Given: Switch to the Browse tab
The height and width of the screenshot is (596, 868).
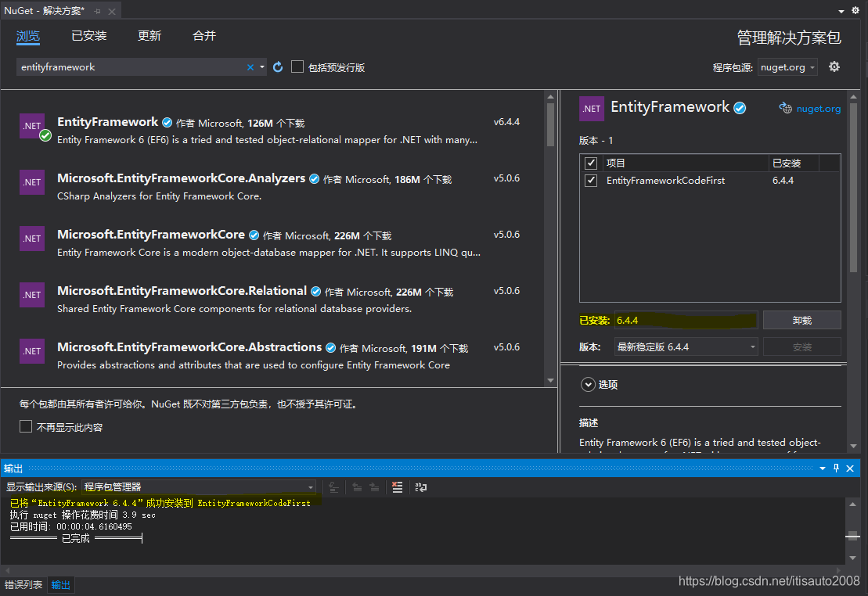Looking at the screenshot, I should click(x=27, y=36).
